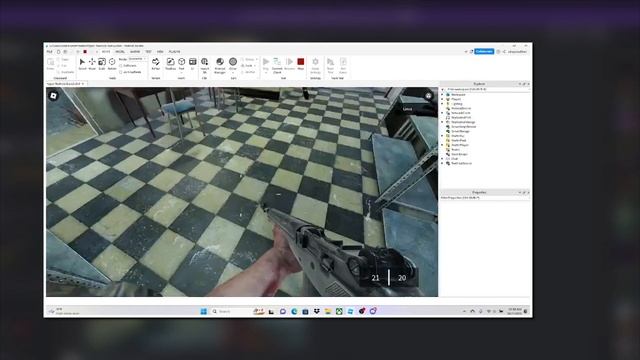This screenshot has width=640, height=360.
Task: Activate the Scale tool
Action: click(102, 64)
